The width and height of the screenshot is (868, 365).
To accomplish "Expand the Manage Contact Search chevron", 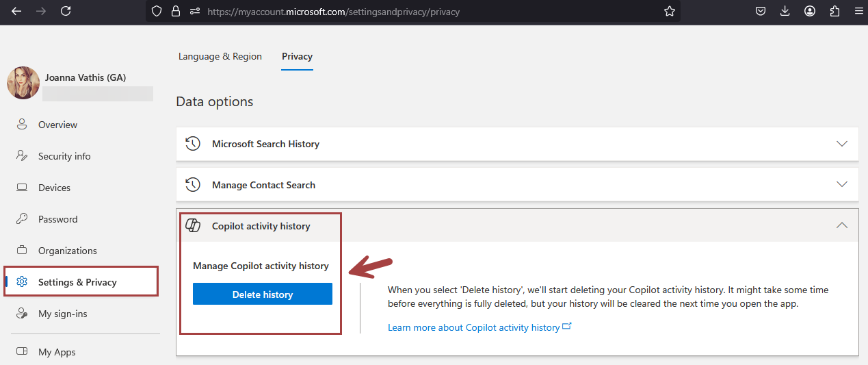I will [x=842, y=185].
